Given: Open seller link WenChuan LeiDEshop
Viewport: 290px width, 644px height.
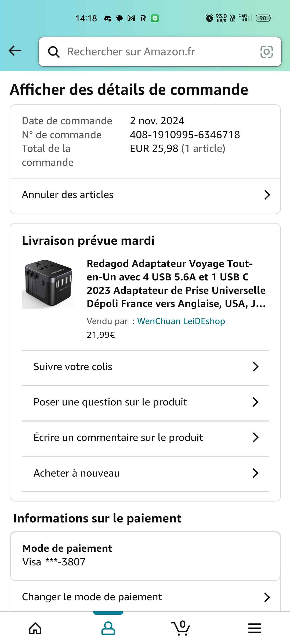Looking at the screenshot, I should click(181, 321).
